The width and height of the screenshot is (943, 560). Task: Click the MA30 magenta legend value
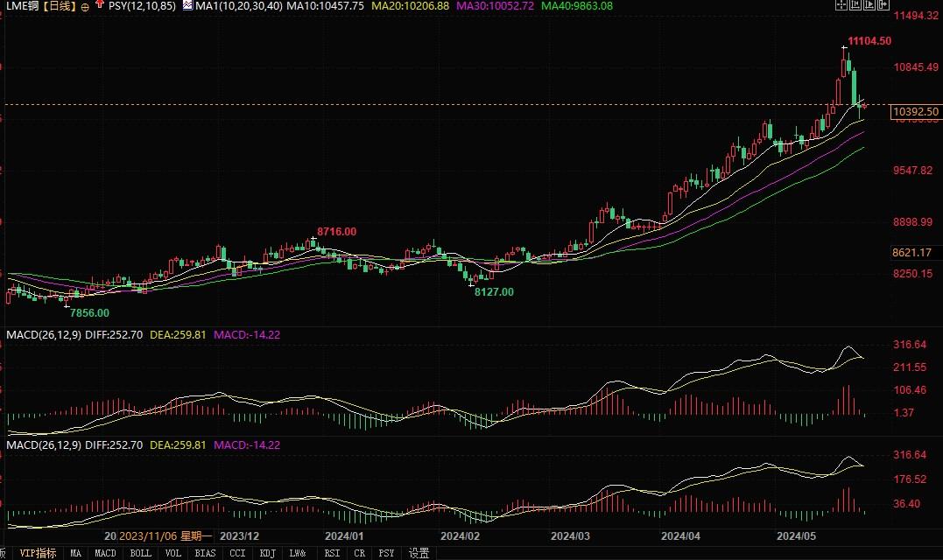(494, 5)
